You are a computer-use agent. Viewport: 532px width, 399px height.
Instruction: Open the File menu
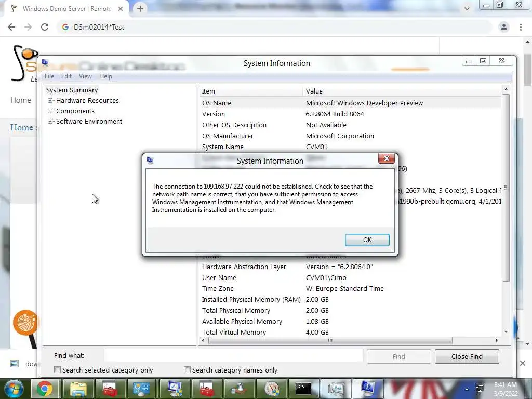point(49,76)
